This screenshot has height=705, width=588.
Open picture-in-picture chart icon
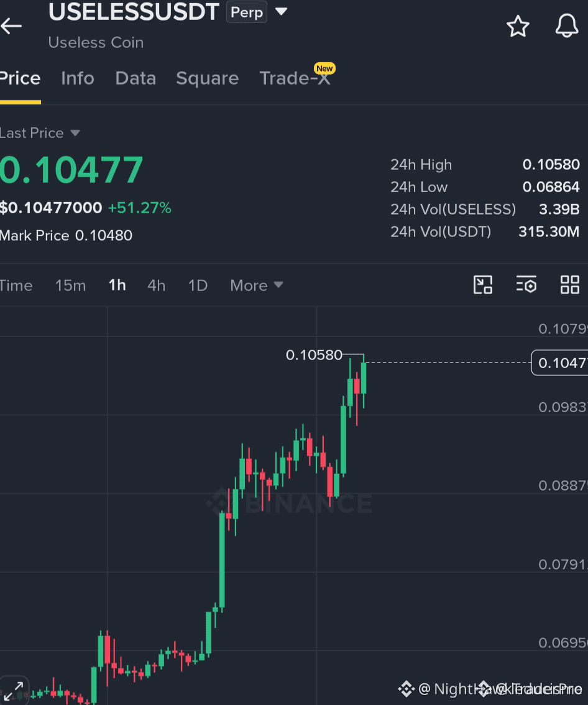point(483,285)
